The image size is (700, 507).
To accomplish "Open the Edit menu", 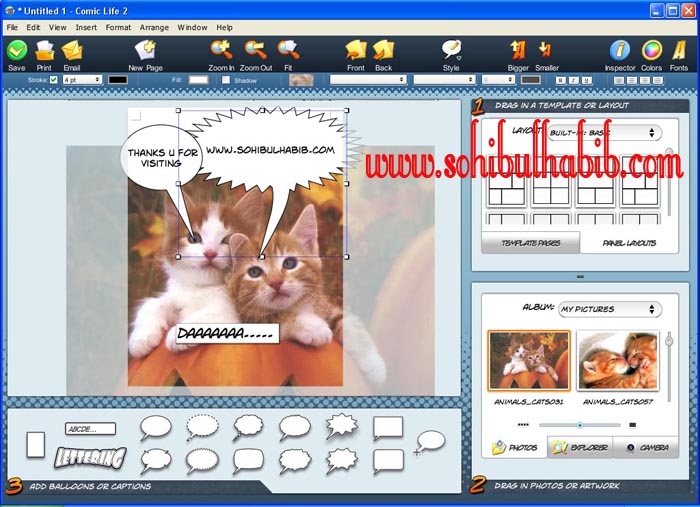I will tap(33, 27).
